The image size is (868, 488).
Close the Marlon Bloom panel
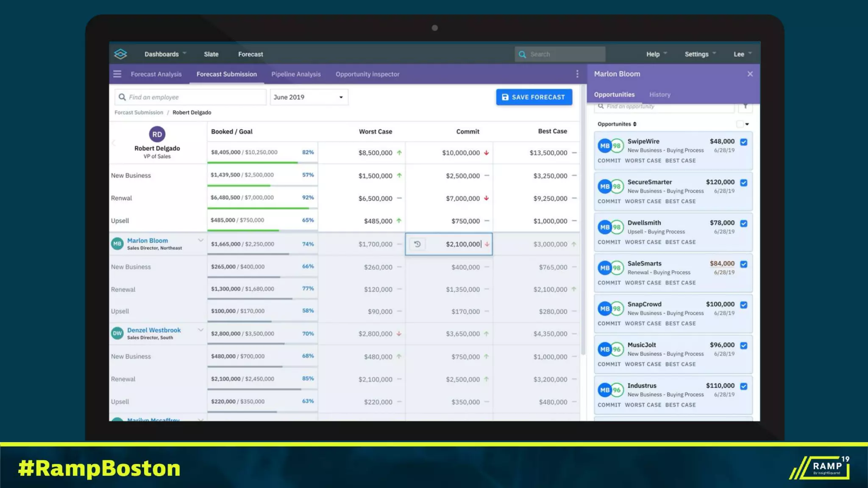pyautogui.click(x=750, y=74)
